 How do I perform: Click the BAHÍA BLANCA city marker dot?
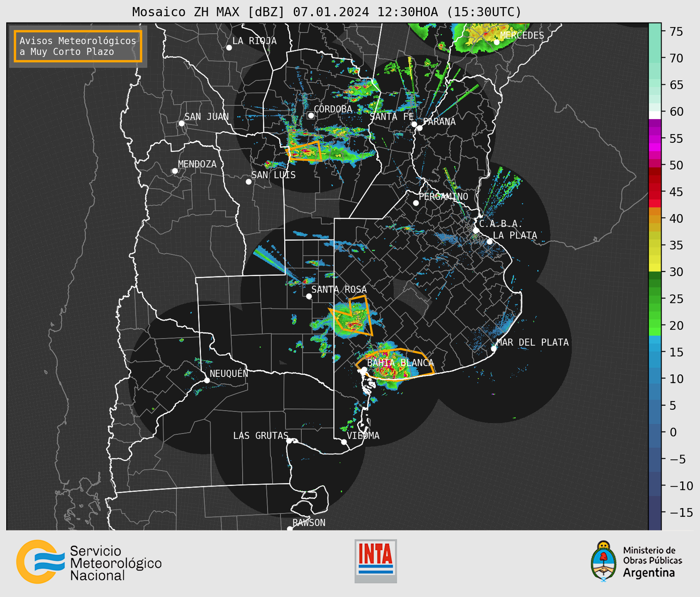click(364, 369)
